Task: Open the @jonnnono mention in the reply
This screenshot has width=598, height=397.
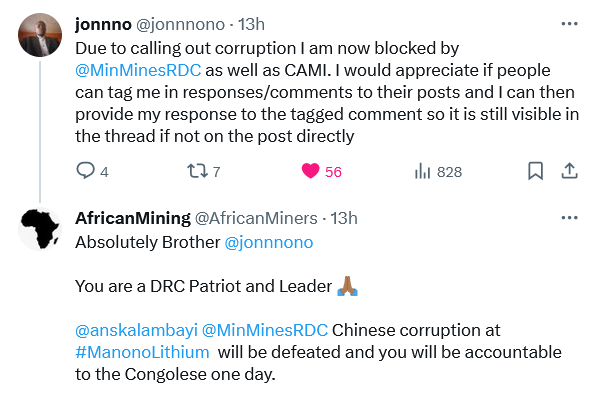Action: pos(269,243)
